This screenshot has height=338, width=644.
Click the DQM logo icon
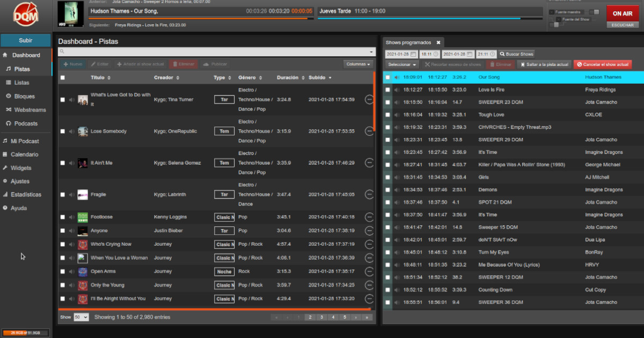[26, 14]
